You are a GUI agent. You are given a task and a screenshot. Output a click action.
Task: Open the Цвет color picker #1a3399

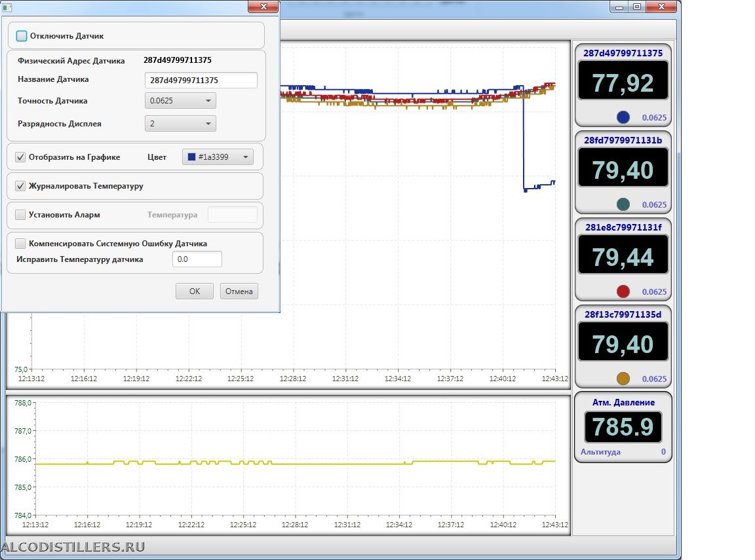(x=217, y=157)
